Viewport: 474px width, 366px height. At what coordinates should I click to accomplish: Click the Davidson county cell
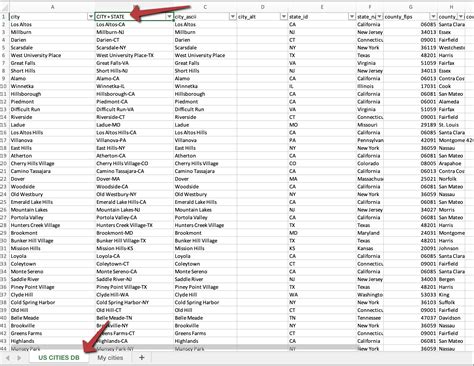(451, 318)
